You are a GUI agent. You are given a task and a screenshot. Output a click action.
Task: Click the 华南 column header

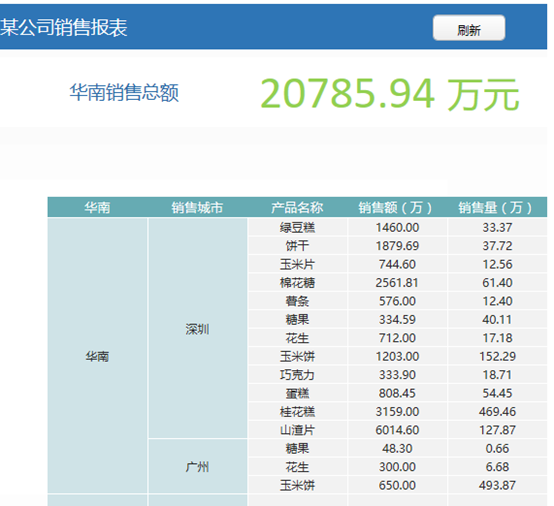(98, 207)
